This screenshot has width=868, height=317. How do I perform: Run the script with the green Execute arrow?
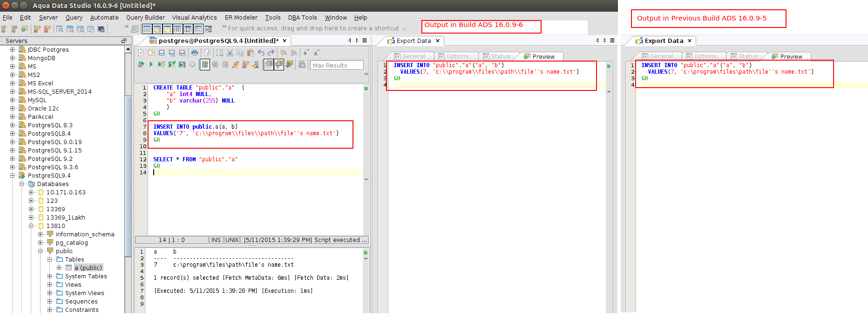(x=151, y=64)
